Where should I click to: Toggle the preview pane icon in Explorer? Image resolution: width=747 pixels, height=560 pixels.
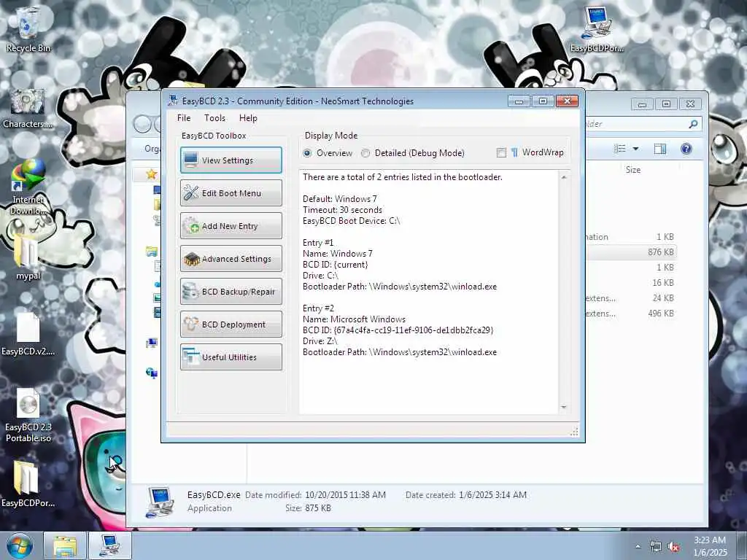(x=659, y=149)
